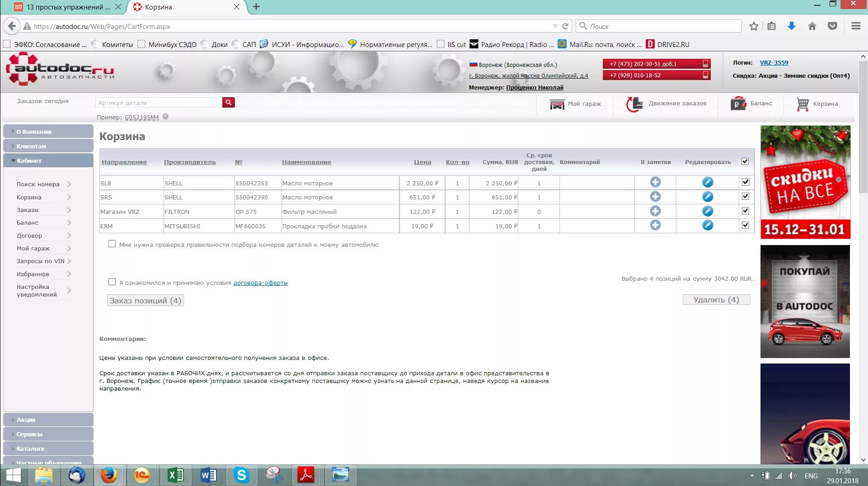Uncheck the SLB 550042353 row checkbox
Image resolution: width=868 pixels, height=486 pixels.
(x=745, y=182)
